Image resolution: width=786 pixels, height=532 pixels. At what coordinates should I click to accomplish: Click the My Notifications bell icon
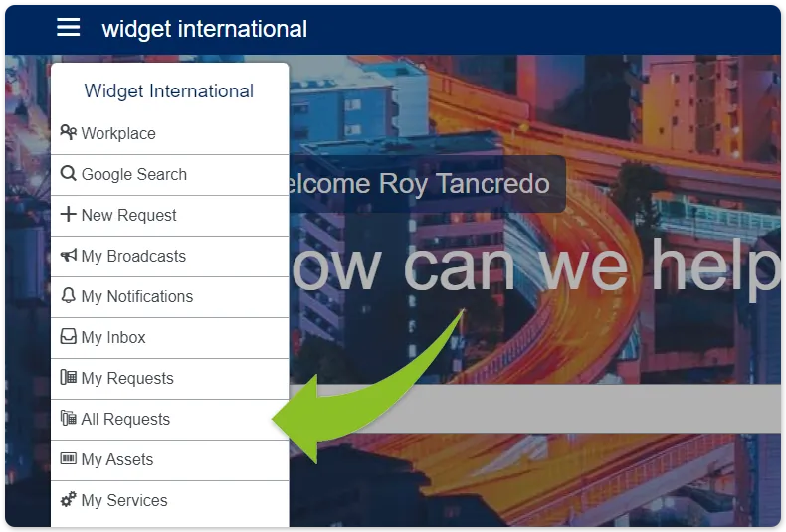(69, 295)
